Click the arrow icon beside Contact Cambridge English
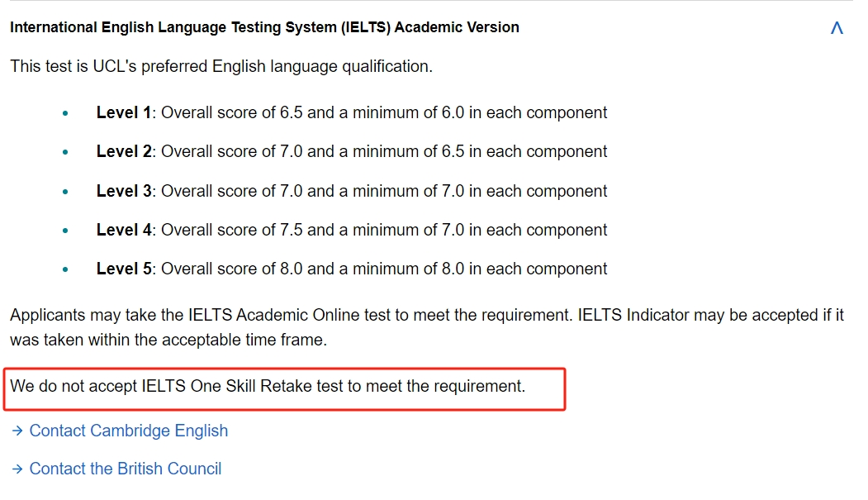The image size is (868, 500). (x=17, y=431)
